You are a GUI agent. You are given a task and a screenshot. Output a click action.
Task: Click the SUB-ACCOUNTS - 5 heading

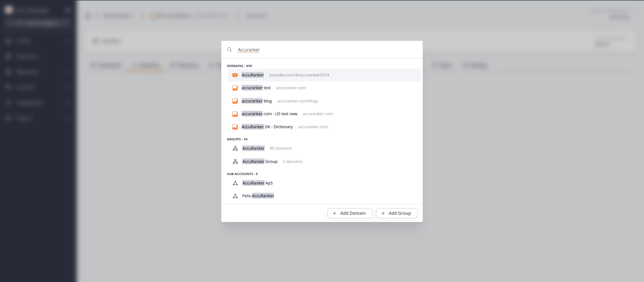click(x=242, y=174)
